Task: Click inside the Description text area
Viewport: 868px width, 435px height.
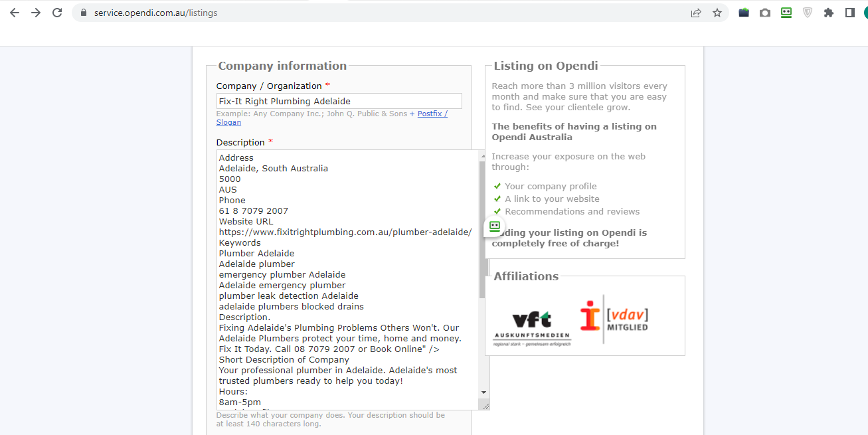Action: point(348,280)
